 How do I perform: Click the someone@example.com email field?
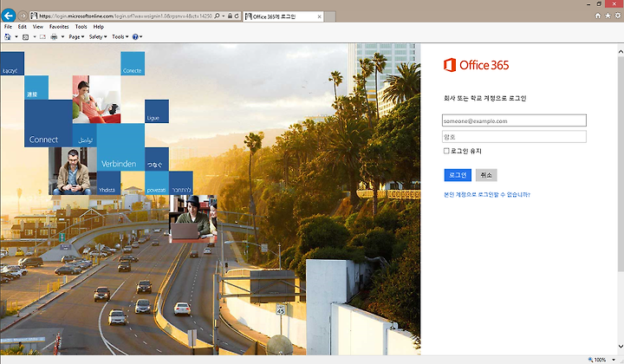(x=514, y=120)
